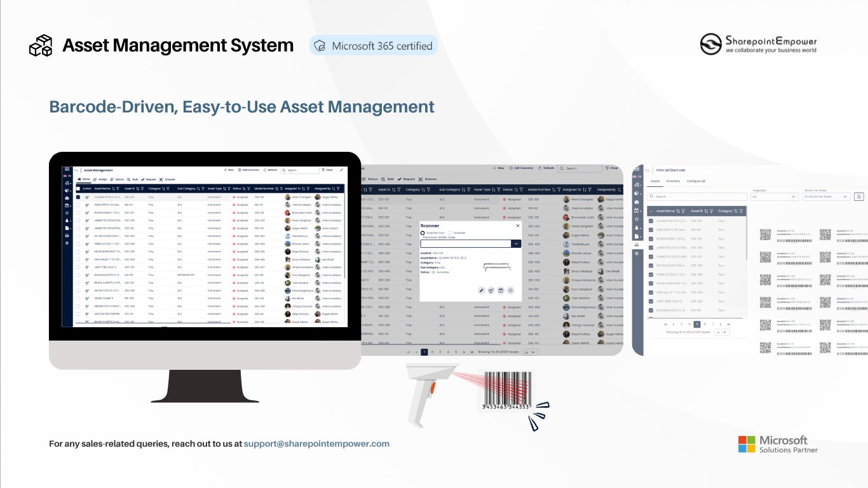Click Refresh on monitor screen
The width and height of the screenshot is (868, 488).
[x=270, y=170]
